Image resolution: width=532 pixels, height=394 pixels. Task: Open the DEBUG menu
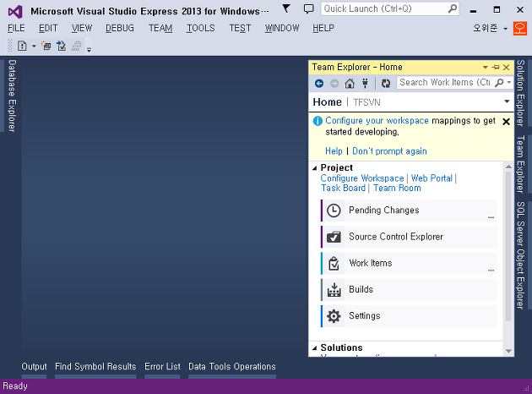tap(120, 28)
